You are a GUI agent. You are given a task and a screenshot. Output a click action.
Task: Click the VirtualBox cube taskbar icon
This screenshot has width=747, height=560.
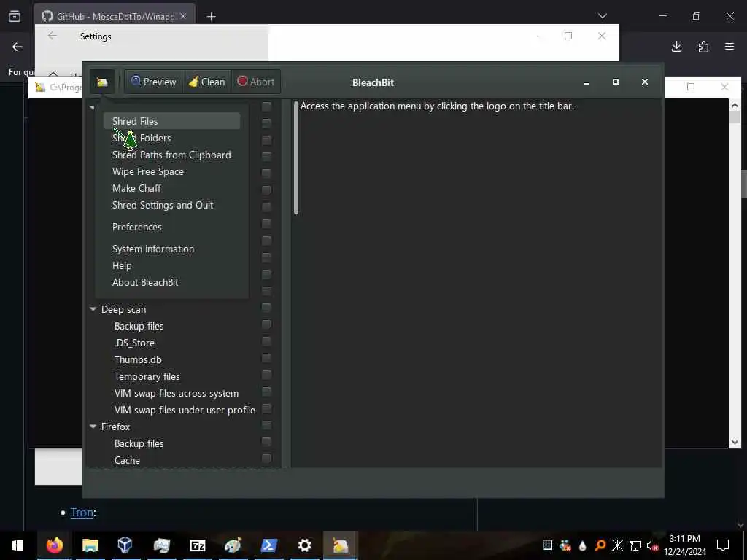125,545
